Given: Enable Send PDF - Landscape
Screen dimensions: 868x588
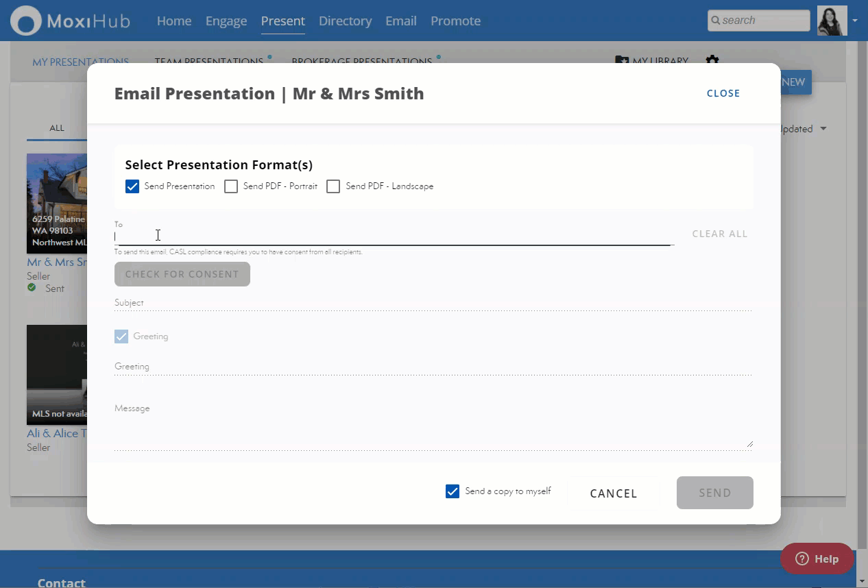Looking at the screenshot, I should [333, 186].
